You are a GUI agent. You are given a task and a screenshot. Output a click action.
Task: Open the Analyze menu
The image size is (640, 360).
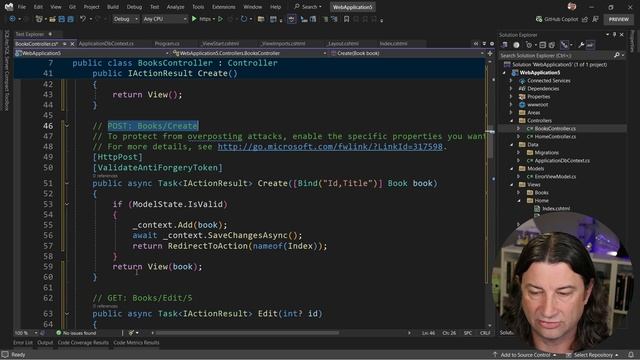pyautogui.click(x=176, y=7)
